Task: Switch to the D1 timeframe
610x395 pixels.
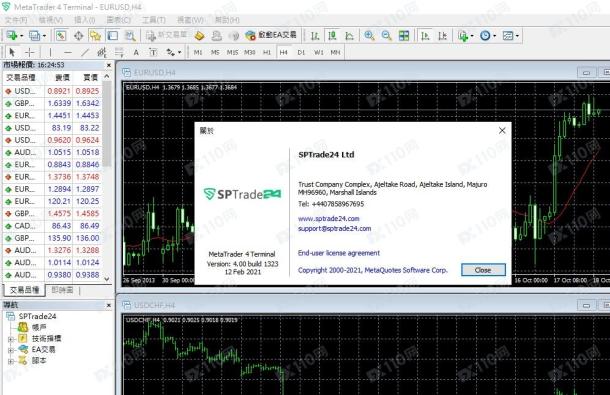Action: pos(301,52)
